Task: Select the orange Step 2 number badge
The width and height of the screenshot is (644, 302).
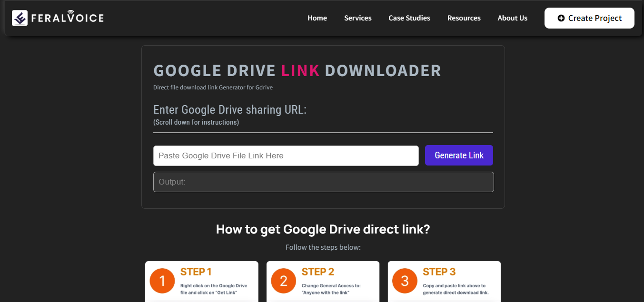Action: pyautogui.click(x=283, y=281)
